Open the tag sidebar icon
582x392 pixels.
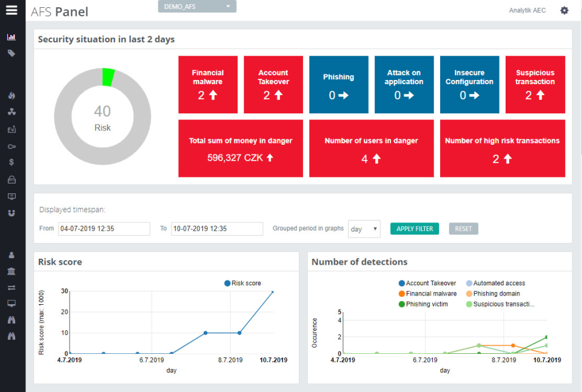click(x=12, y=53)
